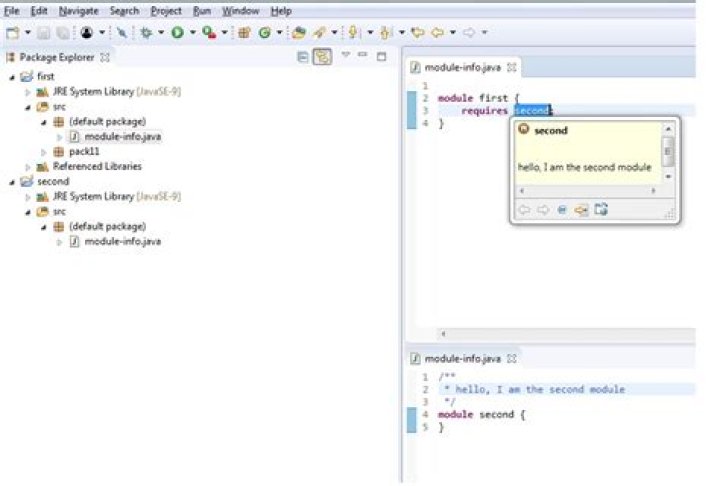The width and height of the screenshot is (720, 486).
Task: Click the Last Edit Location toolbar icon
Action: 417,33
